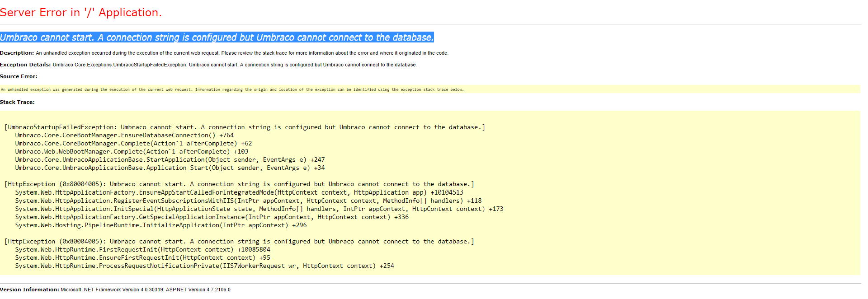Click the "UmbracoApplicationBase.Application_Start" +34 line
Screen dimensions: 868x299
click(170, 168)
